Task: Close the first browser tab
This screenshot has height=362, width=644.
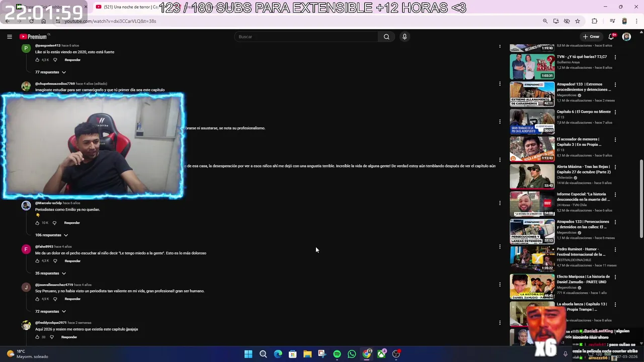Action: click(x=86, y=7)
